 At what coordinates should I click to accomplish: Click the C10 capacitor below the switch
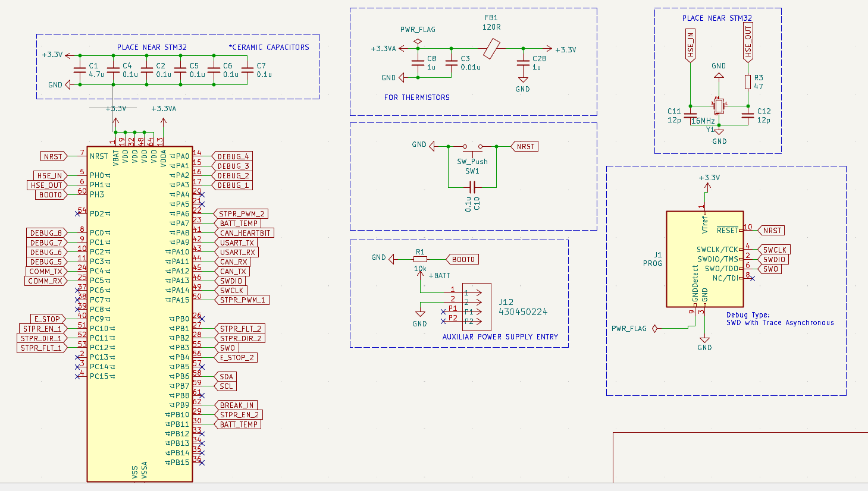click(472, 187)
